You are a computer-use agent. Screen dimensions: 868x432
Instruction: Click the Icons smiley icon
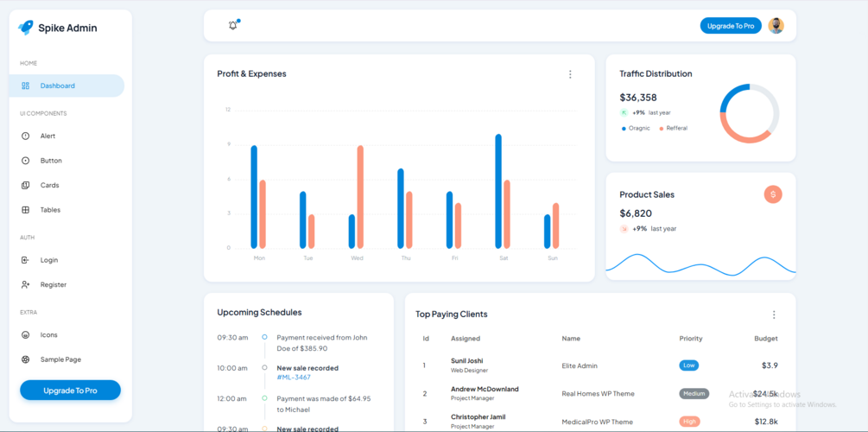pyautogui.click(x=25, y=334)
